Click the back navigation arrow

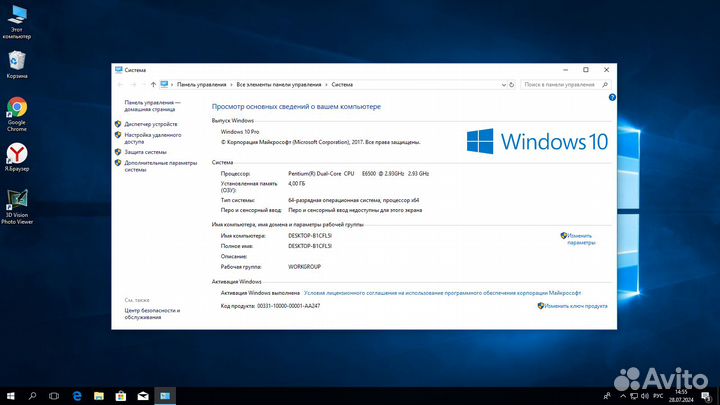click(x=120, y=84)
